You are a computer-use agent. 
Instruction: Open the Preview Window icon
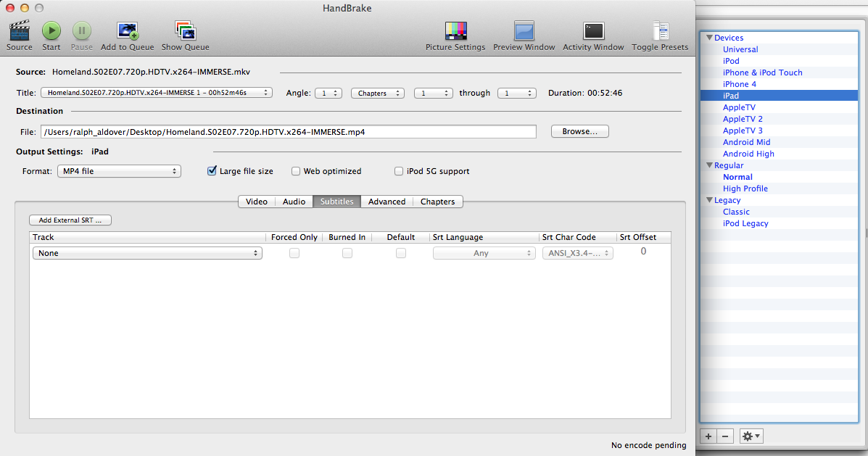click(524, 31)
